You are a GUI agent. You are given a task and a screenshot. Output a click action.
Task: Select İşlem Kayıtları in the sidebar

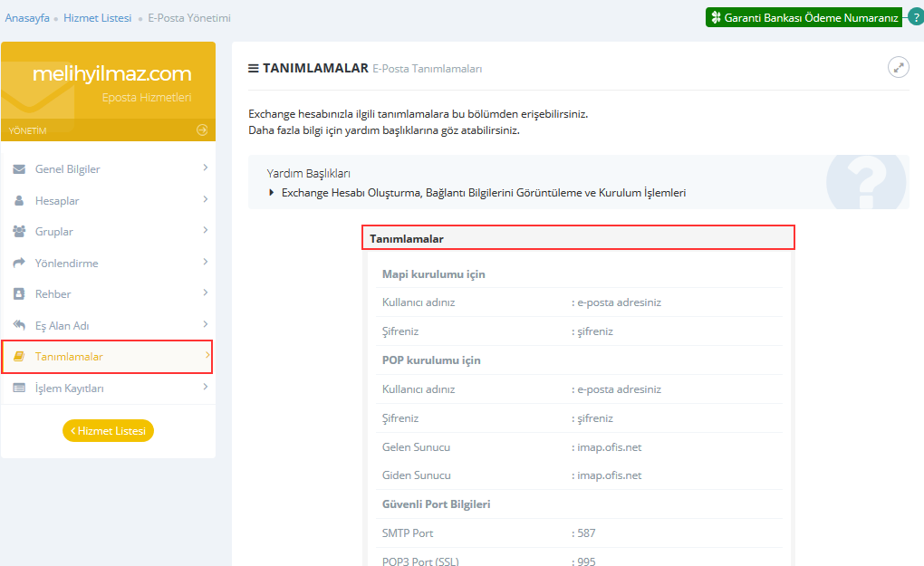tap(69, 389)
